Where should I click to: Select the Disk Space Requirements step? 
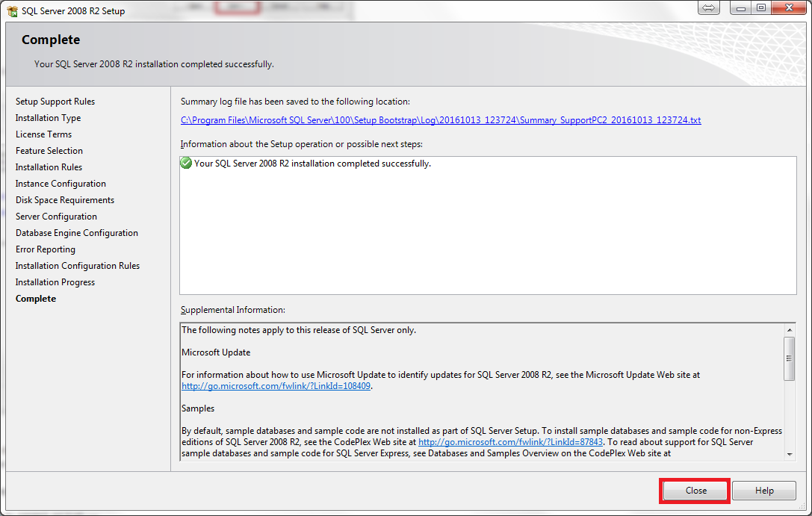pyautogui.click(x=65, y=200)
